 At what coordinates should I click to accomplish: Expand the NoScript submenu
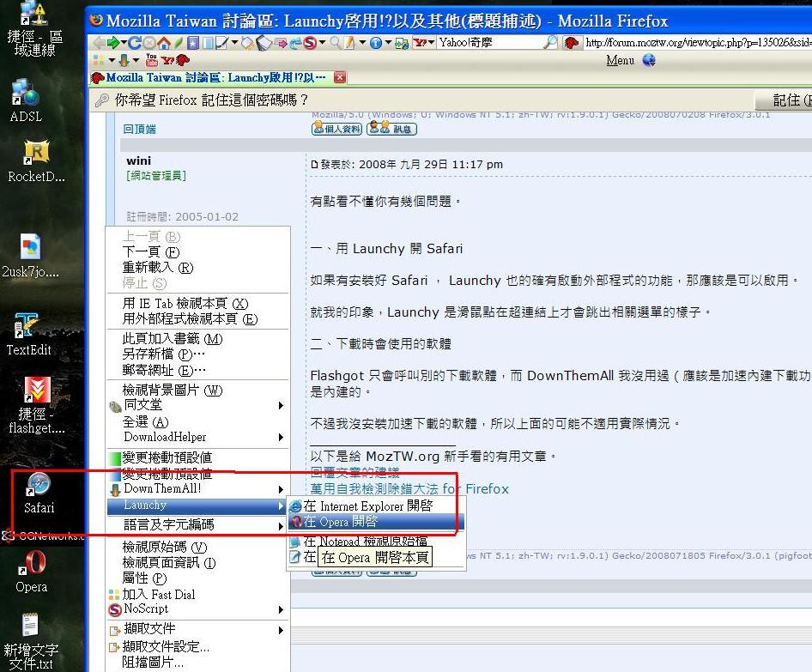click(x=197, y=609)
